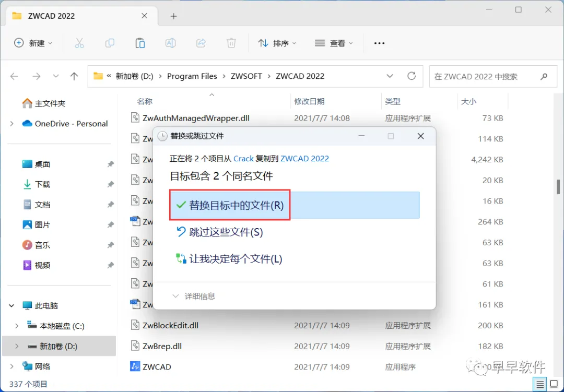The width and height of the screenshot is (564, 392).
Task: Switch to large thumbnails view icon
Action: pyautogui.click(x=554, y=384)
